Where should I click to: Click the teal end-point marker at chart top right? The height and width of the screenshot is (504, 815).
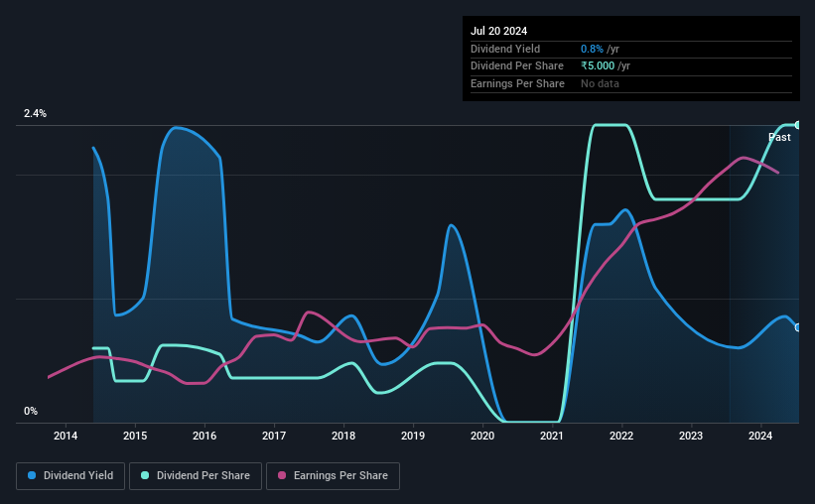797,125
